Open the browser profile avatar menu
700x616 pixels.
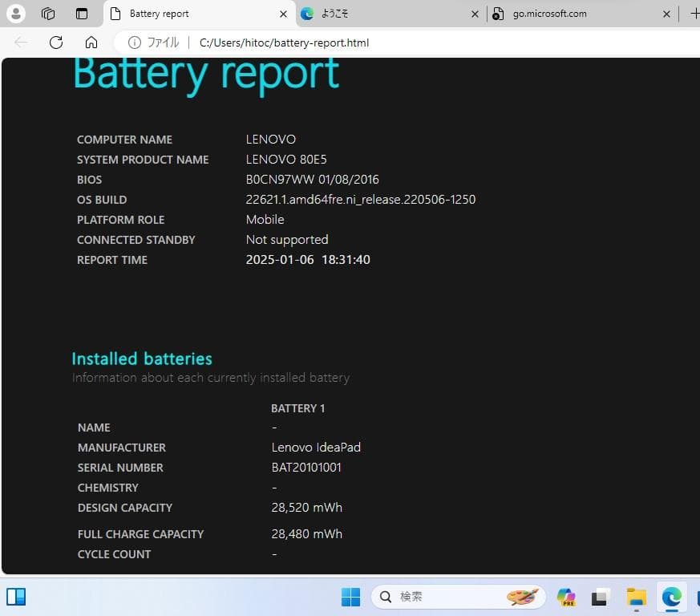(x=14, y=13)
